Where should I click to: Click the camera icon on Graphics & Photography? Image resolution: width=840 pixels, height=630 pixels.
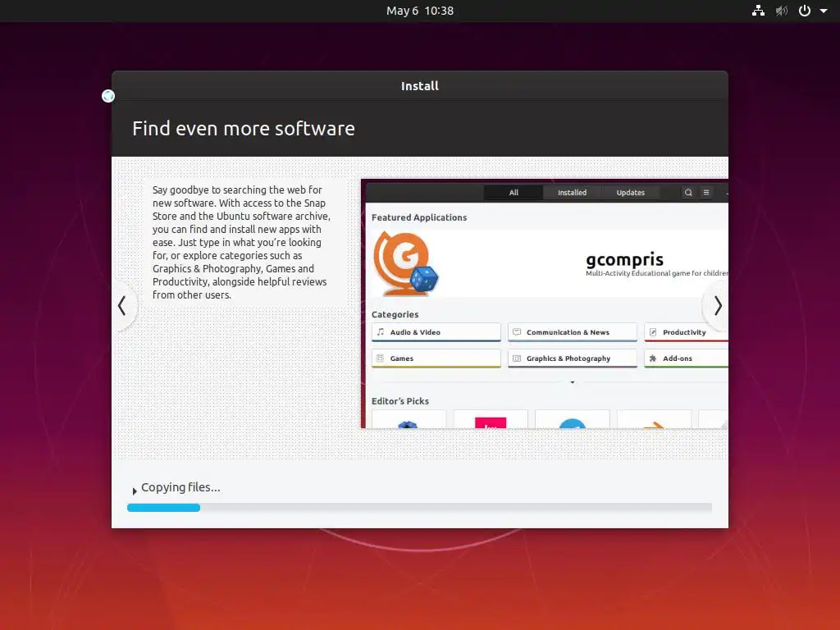[517, 358]
